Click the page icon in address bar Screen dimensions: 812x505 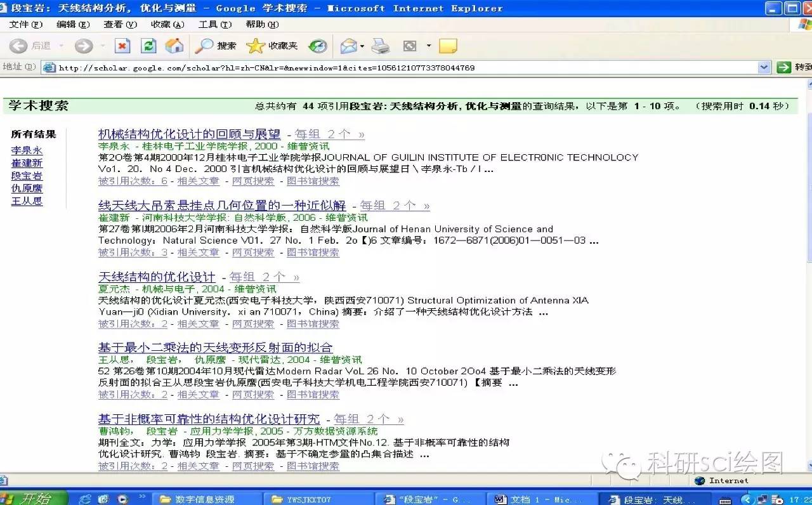(49, 67)
